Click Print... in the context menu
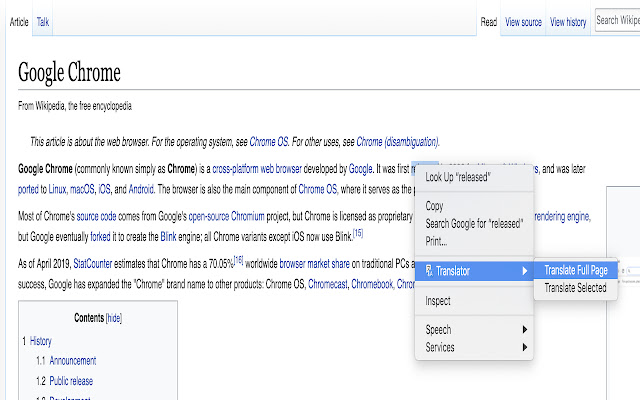 (x=437, y=241)
